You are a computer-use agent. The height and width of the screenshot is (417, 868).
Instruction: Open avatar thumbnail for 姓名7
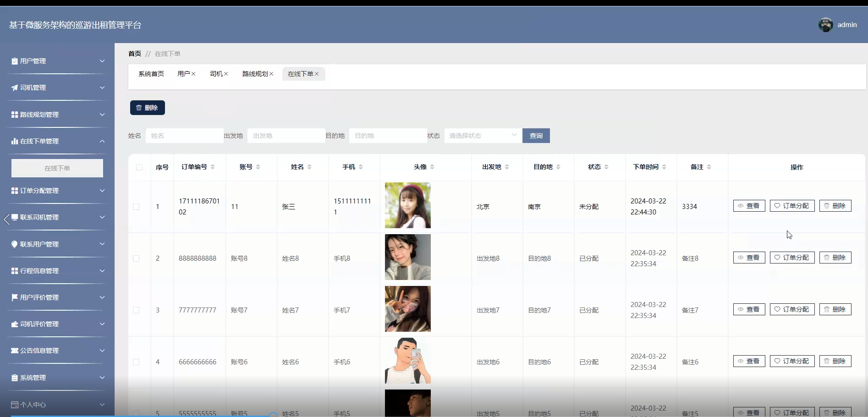[408, 309]
